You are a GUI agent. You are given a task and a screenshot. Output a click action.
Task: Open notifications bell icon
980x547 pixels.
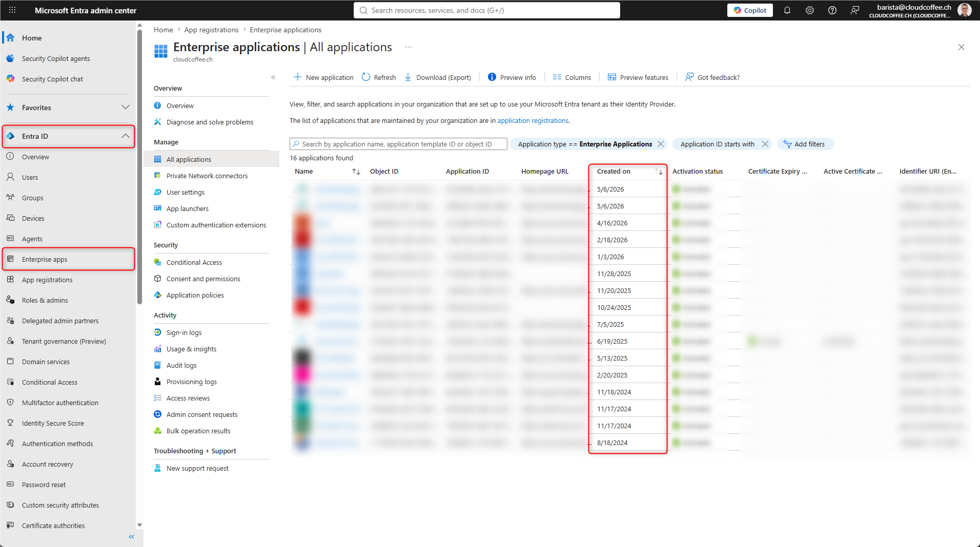point(787,10)
